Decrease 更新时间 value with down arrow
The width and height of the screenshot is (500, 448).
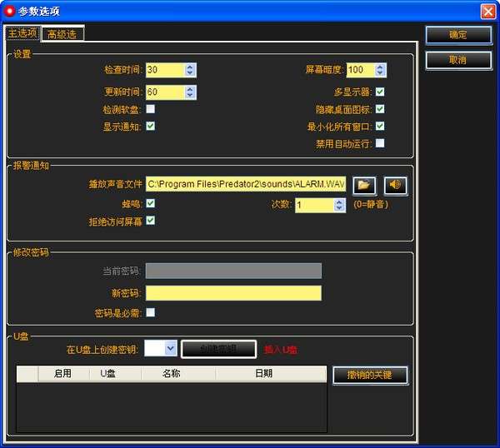coord(190,95)
